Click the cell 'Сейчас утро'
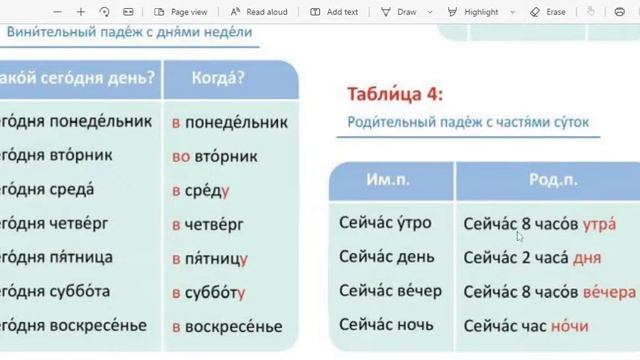640x360 pixels. 385,223
